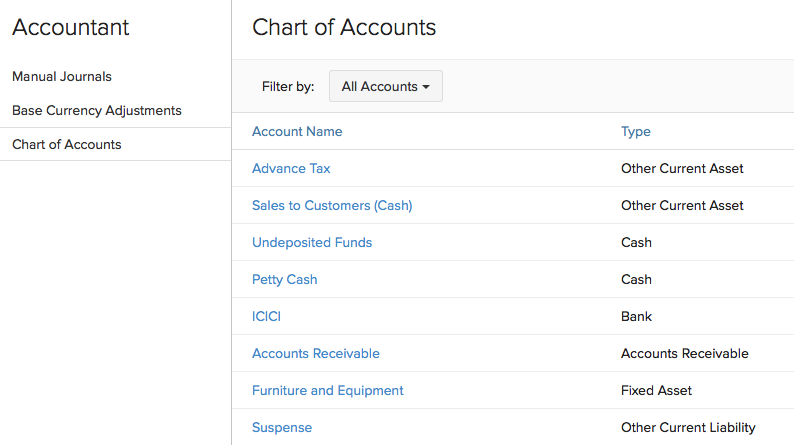Select the Furniture and Equipment account
Viewport: 794px width, 445px height.
[x=328, y=391]
